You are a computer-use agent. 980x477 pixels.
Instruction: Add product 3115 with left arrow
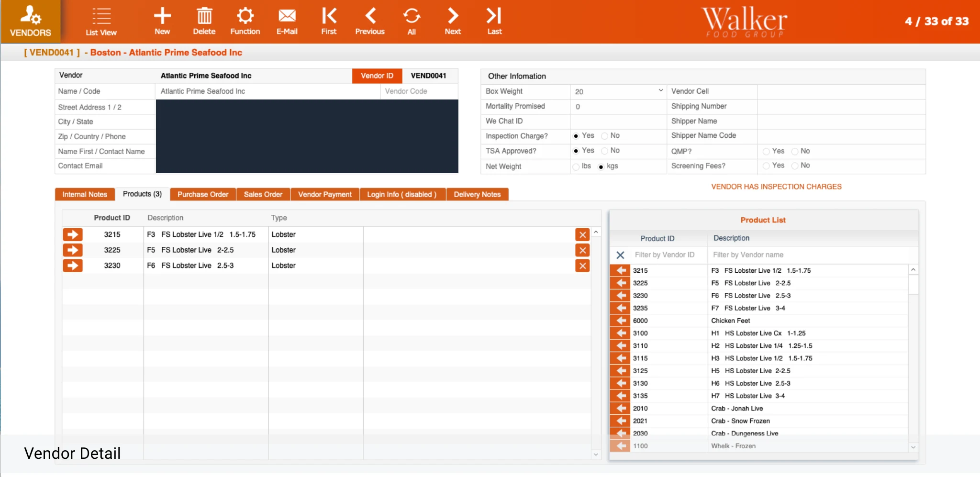click(621, 358)
